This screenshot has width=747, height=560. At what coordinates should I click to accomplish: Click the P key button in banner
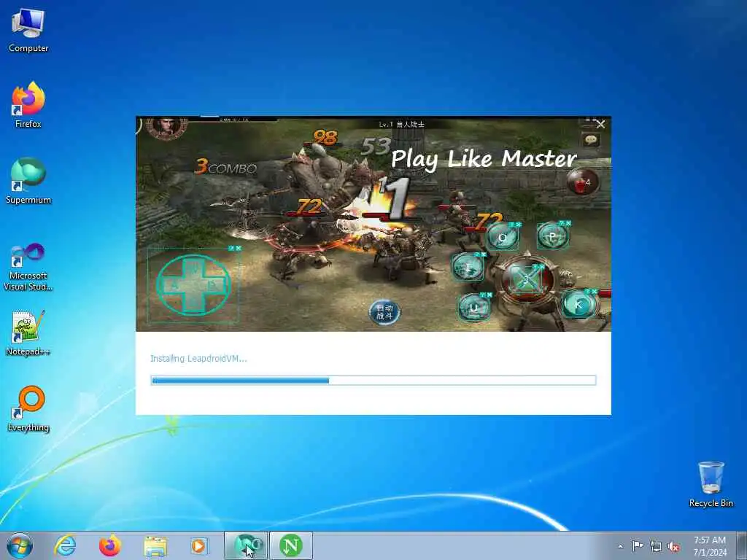(x=553, y=236)
